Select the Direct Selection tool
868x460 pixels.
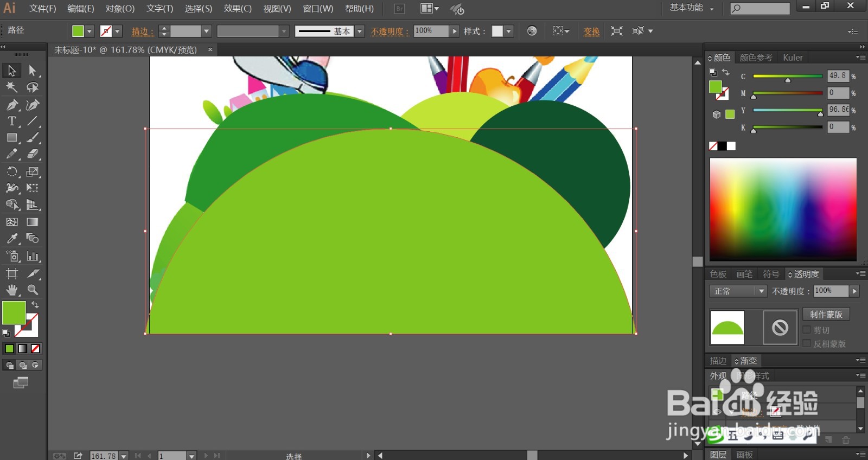coord(33,71)
